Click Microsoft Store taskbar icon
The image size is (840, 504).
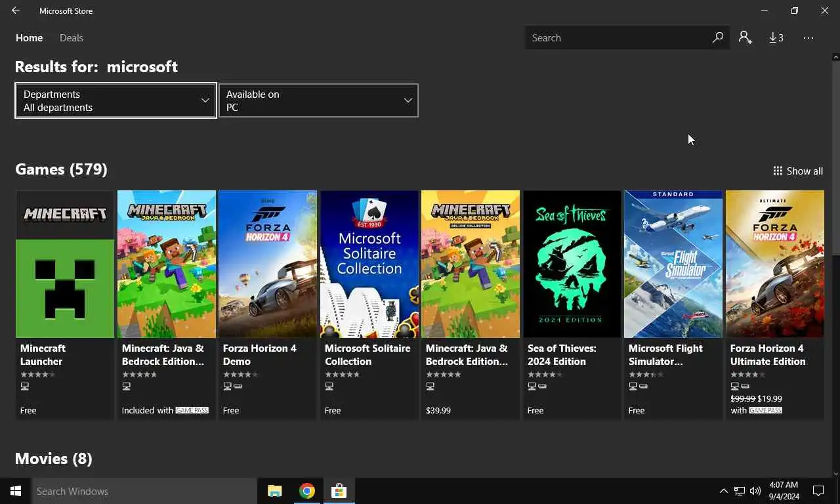pos(339,491)
